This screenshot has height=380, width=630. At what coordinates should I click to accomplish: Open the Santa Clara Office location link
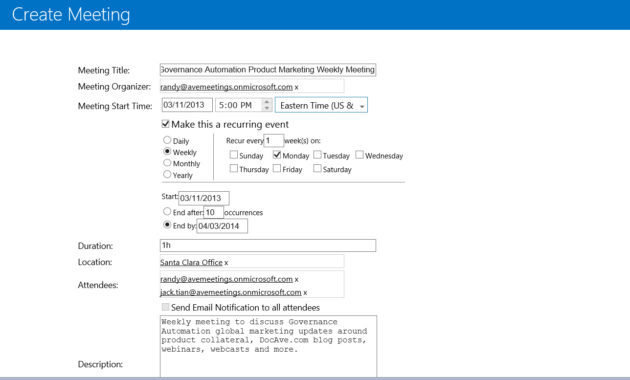[191, 262]
